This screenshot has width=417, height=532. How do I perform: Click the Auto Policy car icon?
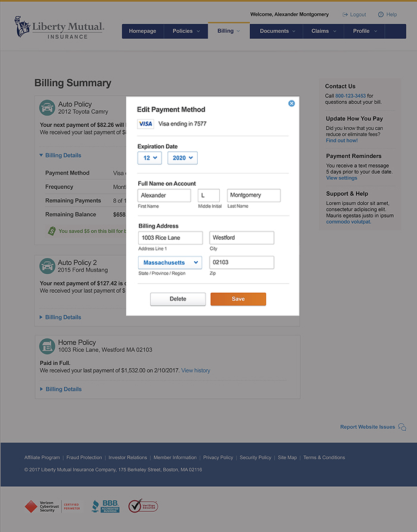(47, 108)
